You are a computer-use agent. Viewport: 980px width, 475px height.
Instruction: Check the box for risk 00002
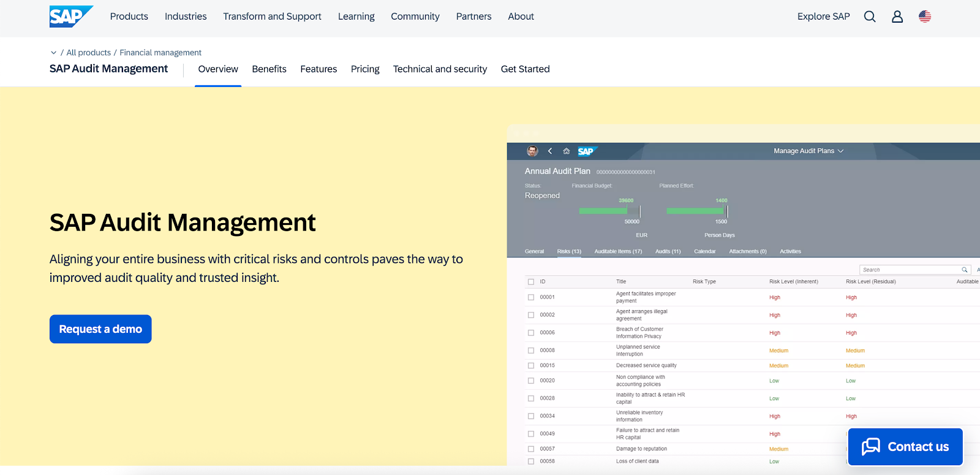[x=531, y=315]
